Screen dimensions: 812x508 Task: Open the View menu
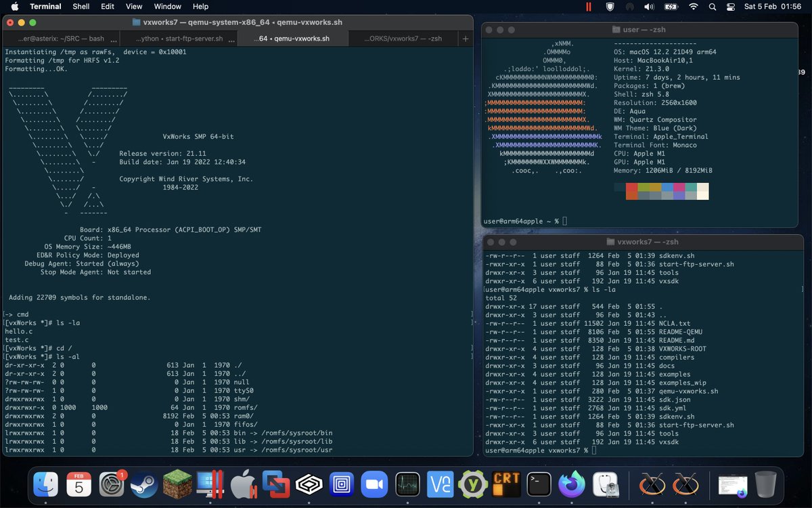(134, 6)
